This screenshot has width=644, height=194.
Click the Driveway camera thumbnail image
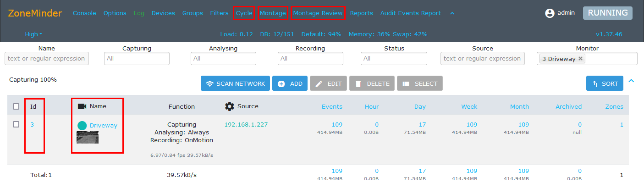(x=88, y=137)
